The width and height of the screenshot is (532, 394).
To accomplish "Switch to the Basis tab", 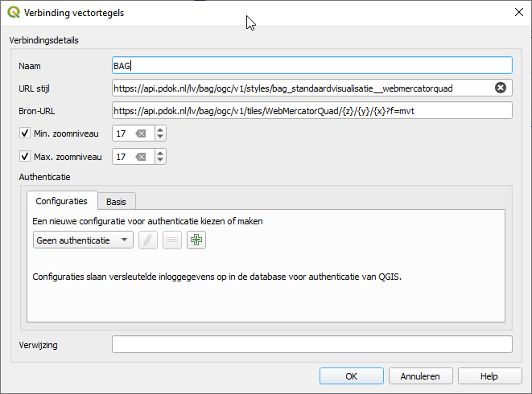I will 117,201.
